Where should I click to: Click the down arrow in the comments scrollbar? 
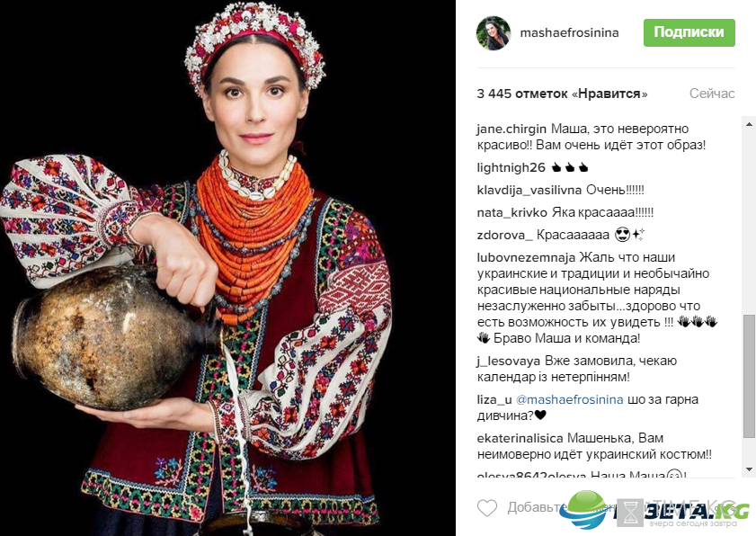(x=749, y=469)
